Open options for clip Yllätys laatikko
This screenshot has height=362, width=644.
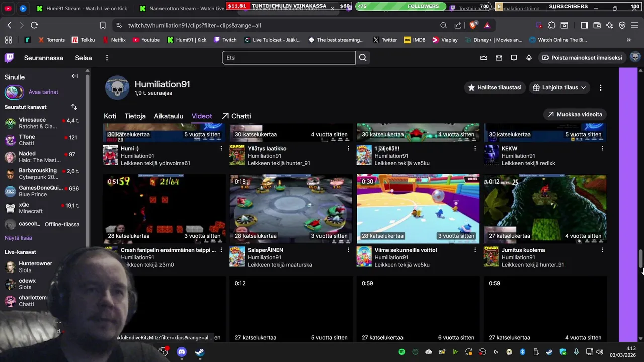(348, 149)
